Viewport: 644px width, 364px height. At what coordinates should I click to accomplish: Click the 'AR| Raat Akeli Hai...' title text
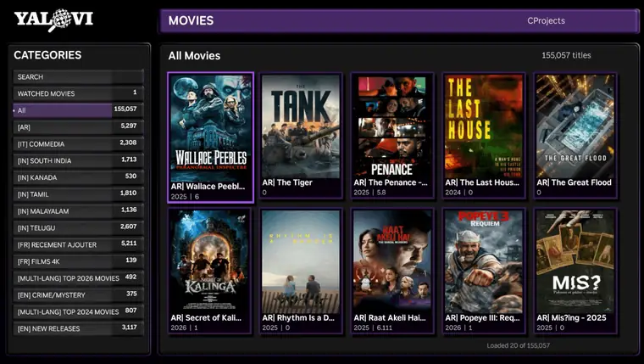pos(390,318)
